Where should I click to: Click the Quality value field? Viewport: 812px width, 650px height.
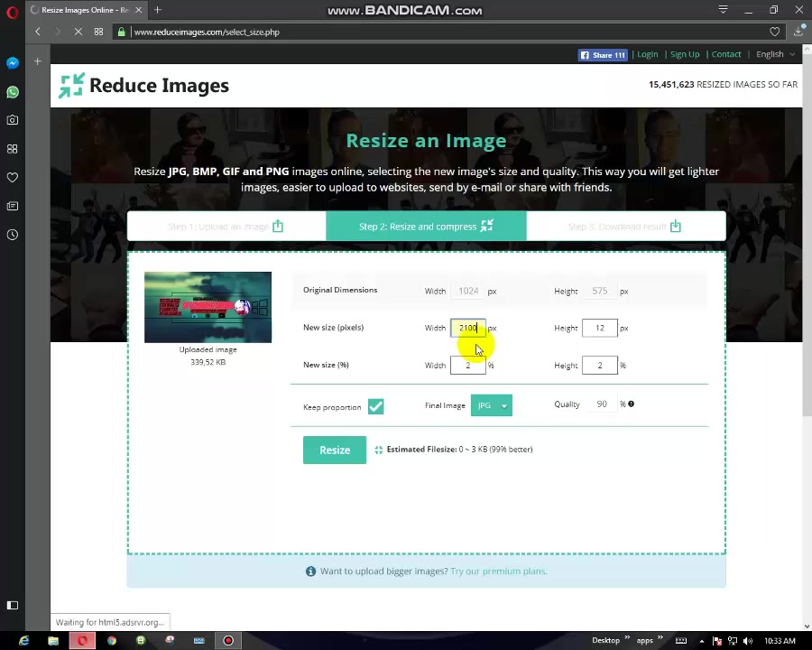click(601, 404)
